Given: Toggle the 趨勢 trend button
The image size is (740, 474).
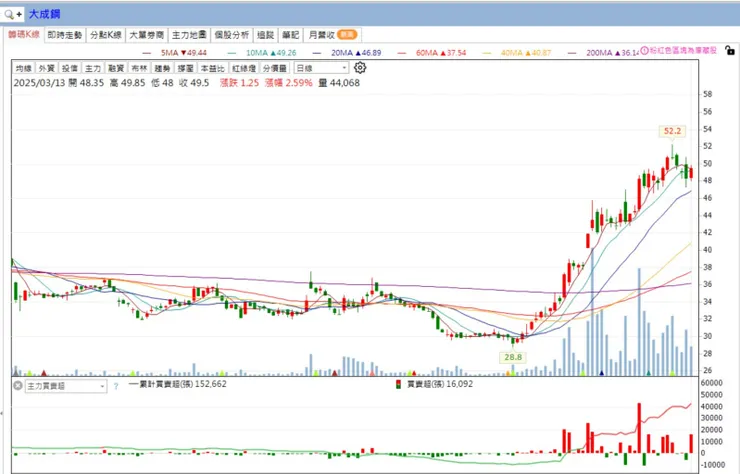Looking at the screenshot, I should click(162, 68).
